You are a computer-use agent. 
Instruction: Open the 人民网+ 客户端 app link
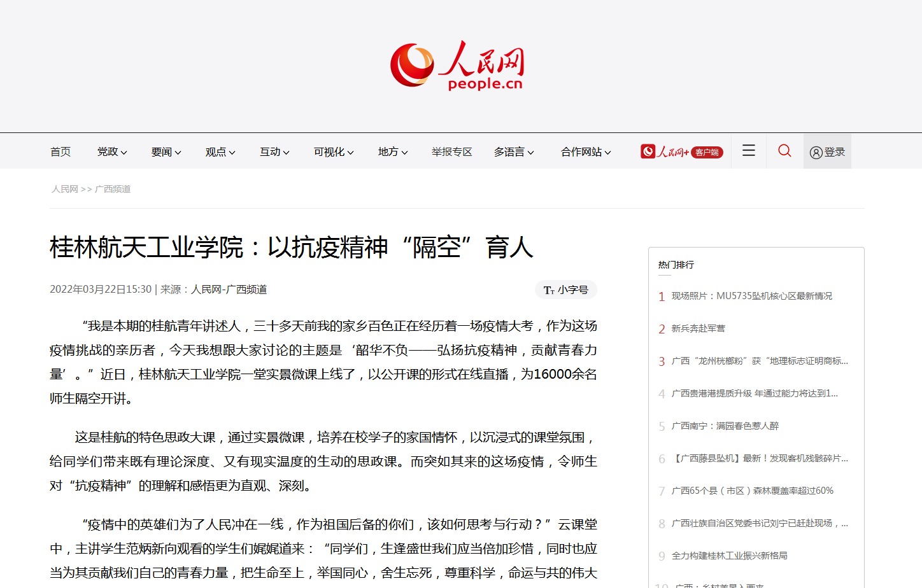[681, 152]
